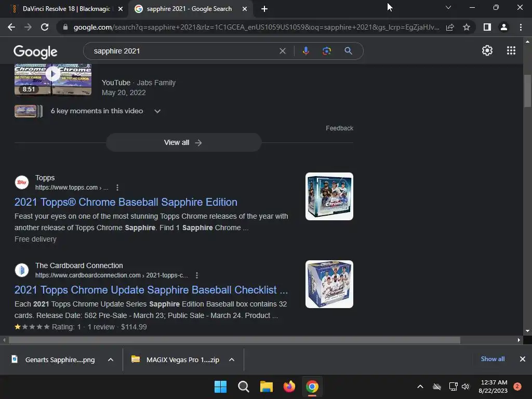Open the volume control in tray

tap(465, 387)
